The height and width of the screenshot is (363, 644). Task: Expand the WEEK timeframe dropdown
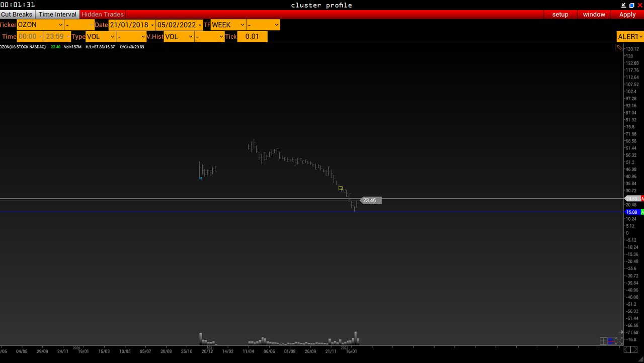click(228, 25)
